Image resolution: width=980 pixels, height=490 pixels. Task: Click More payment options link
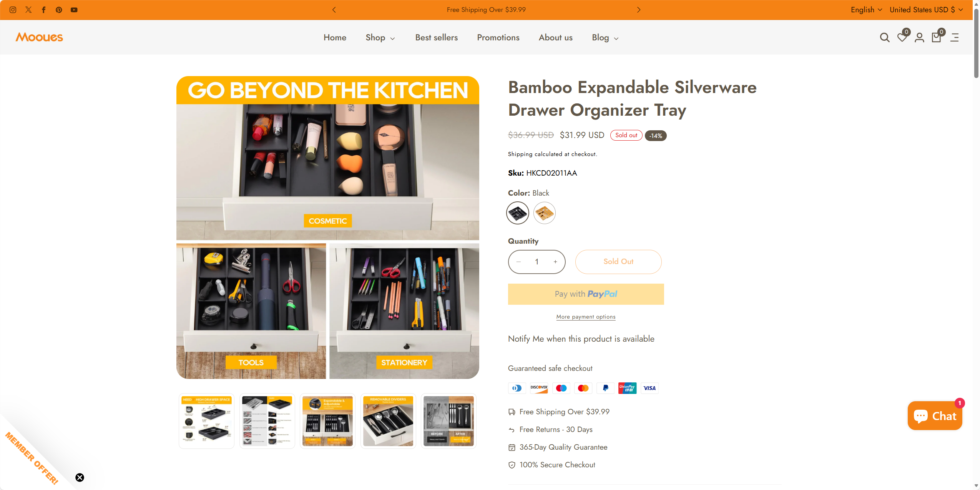(586, 317)
